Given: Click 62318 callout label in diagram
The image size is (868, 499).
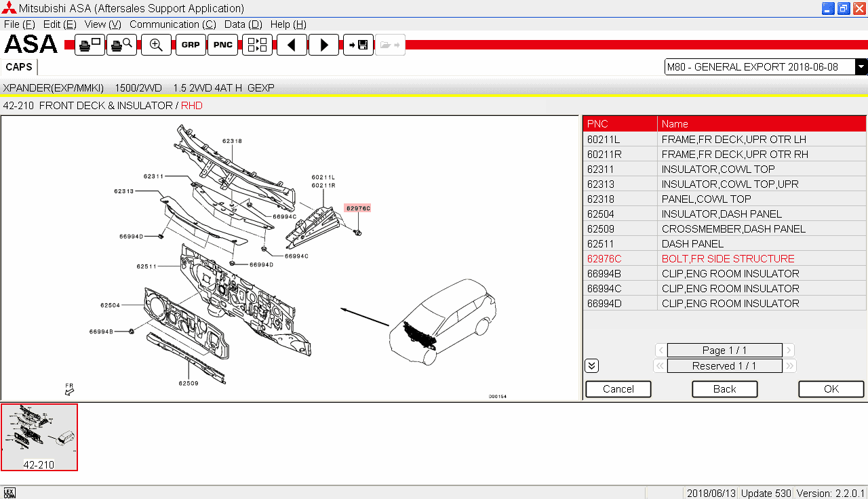Looking at the screenshot, I should (x=232, y=141).
